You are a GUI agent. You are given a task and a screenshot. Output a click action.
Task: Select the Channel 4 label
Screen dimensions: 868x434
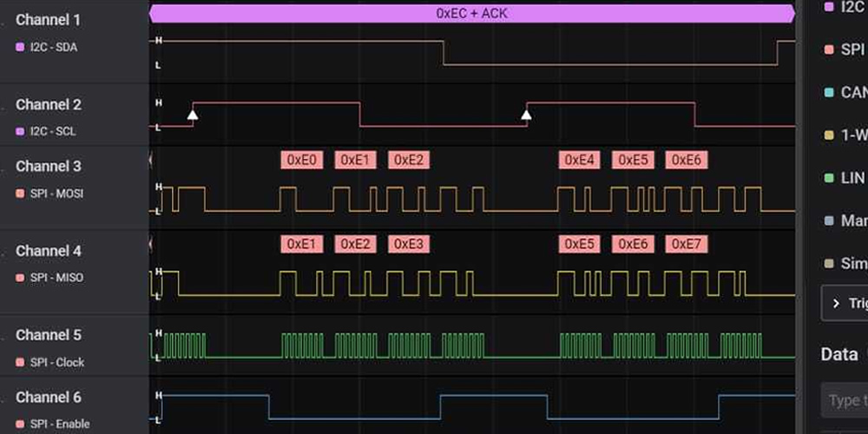(x=49, y=251)
